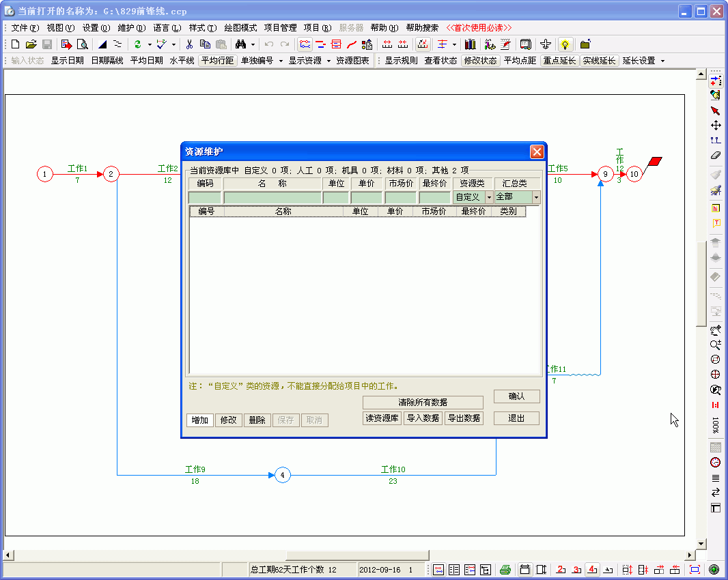
Task: Close the 资源维护 dialog with the X
Action: (537, 151)
